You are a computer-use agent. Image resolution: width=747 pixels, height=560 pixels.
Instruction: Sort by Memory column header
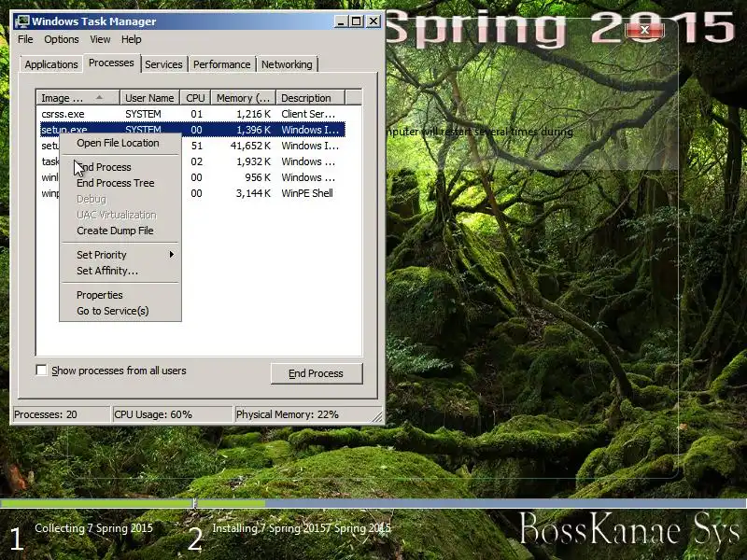tap(244, 98)
